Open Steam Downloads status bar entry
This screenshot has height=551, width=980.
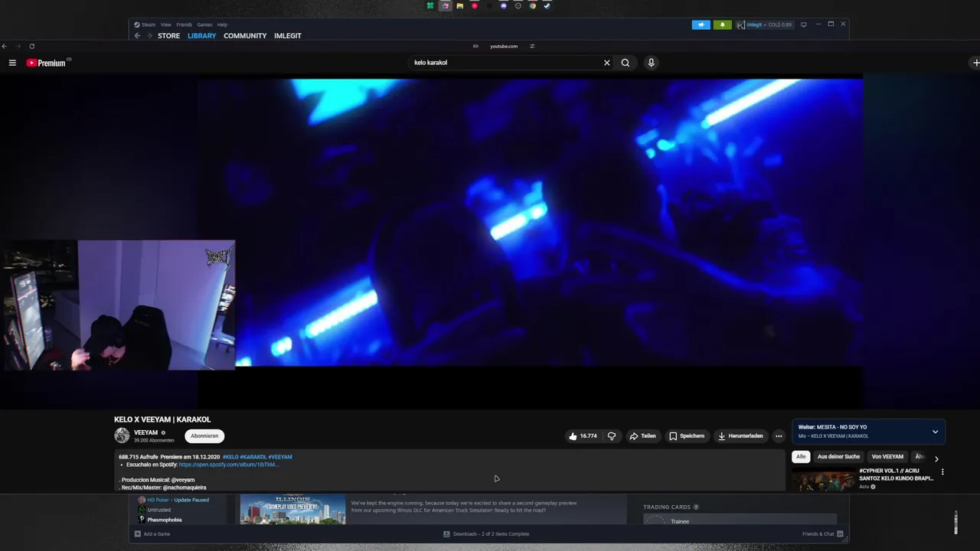pos(486,534)
